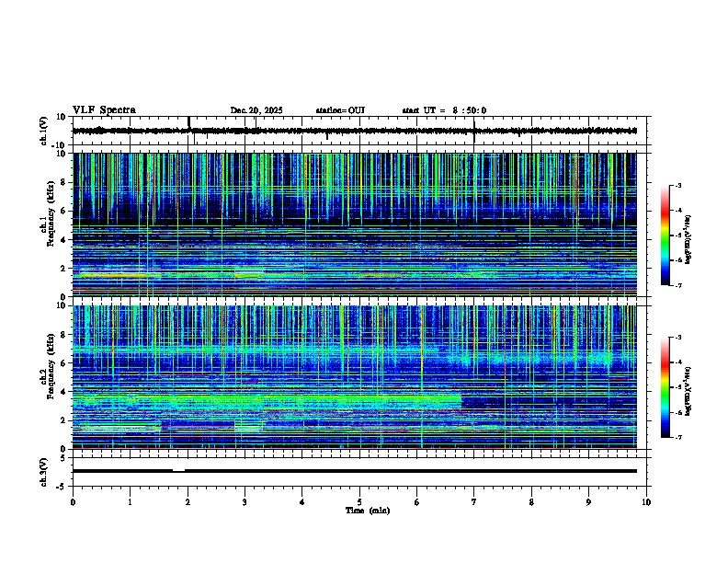
Task: Click the "2" kHz tick on ch.2 spectrogram
Action: pos(64,420)
